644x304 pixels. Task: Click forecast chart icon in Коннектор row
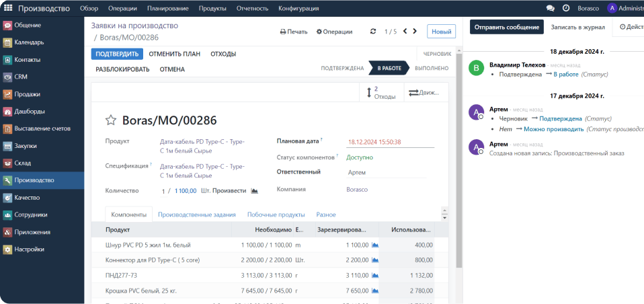(x=374, y=260)
